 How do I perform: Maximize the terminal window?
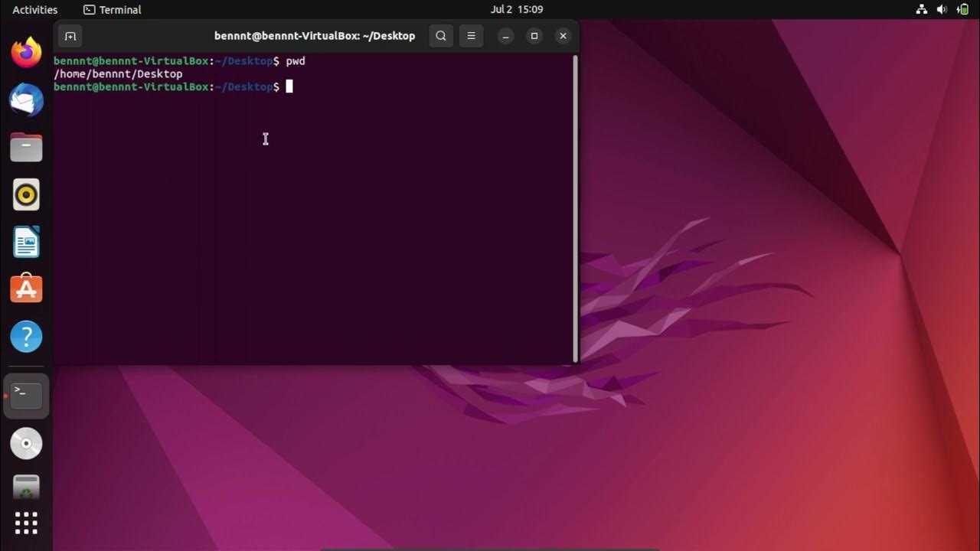tap(534, 36)
